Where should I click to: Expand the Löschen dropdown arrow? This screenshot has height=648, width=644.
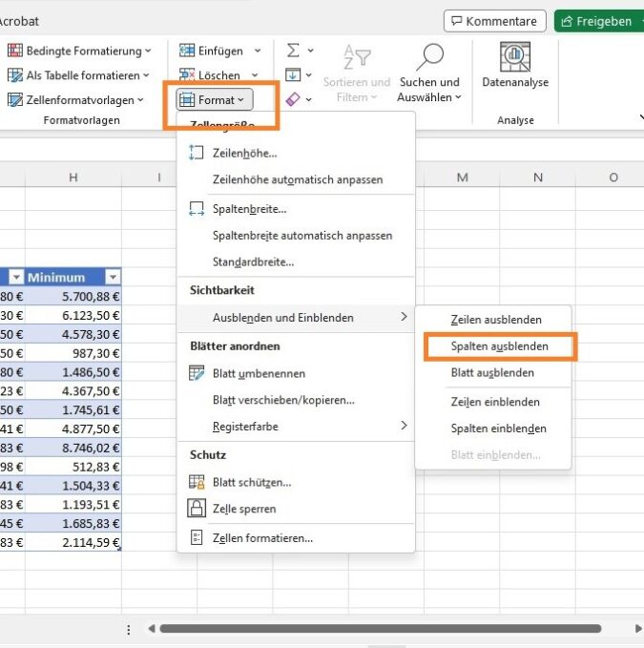click(x=255, y=75)
